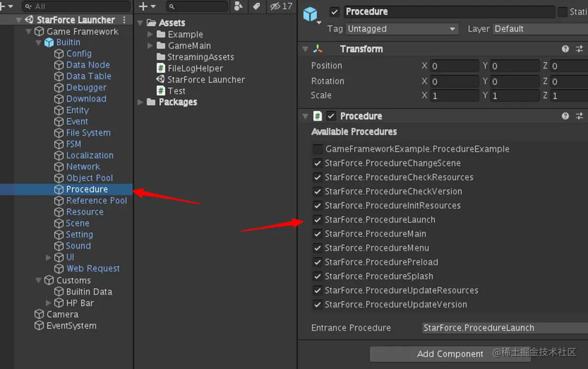Click the Transform axes icon
The width and height of the screenshot is (588, 369).
tap(318, 49)
